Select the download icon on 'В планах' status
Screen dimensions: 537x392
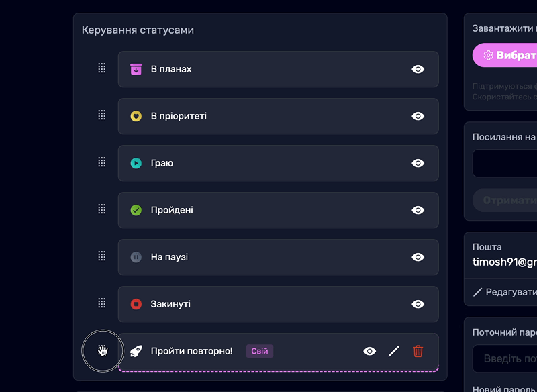(136, 69)
